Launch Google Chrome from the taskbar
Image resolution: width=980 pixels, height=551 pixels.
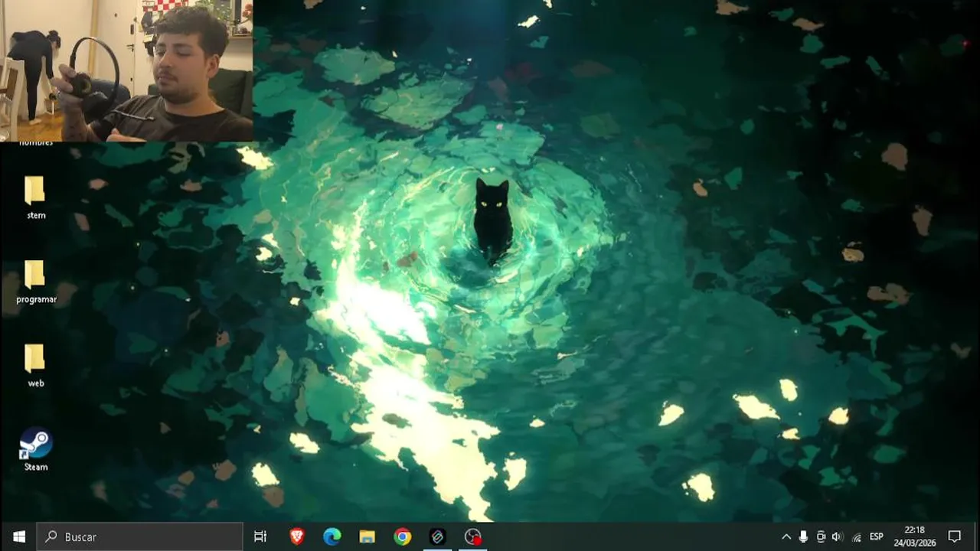coord(402,536)
